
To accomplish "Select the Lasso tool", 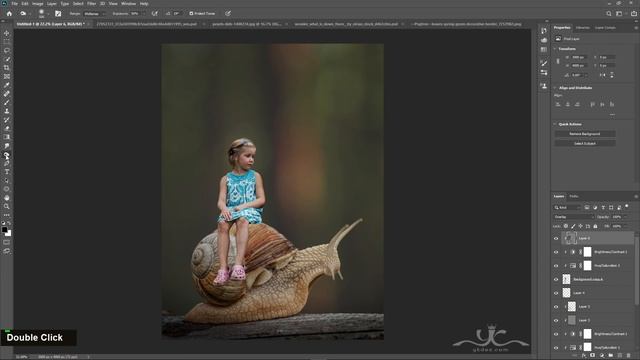I will [x=7, y=51].
